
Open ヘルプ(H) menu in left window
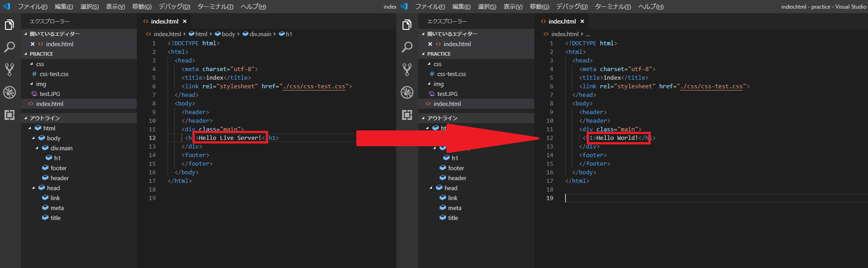coord(253,6)
